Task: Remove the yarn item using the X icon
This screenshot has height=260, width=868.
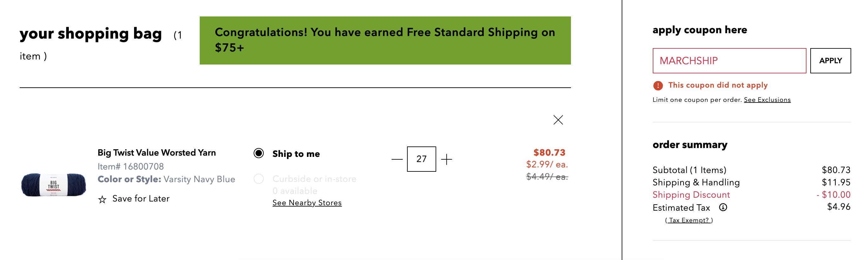Action: click(558, 120)
